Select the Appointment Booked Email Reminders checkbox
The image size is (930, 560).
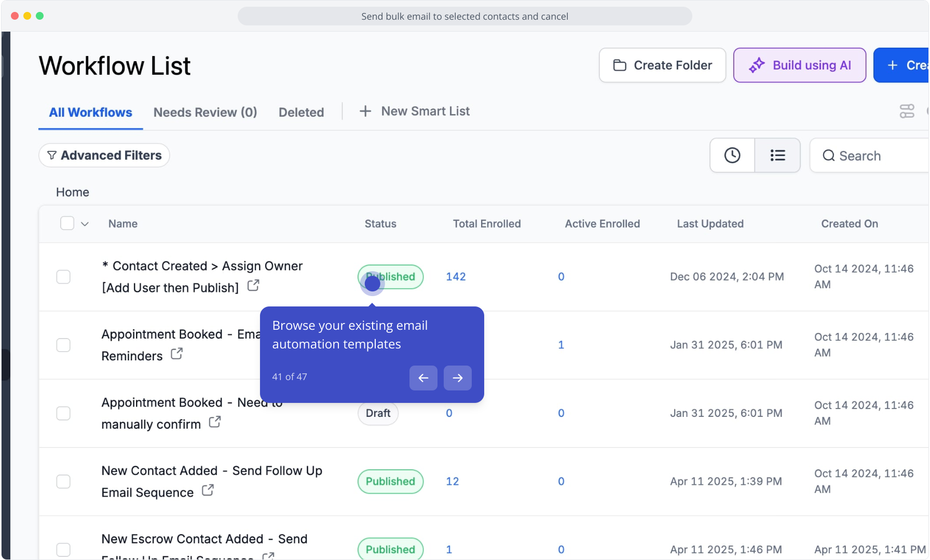pyautogui.click(x=63, y=345)
